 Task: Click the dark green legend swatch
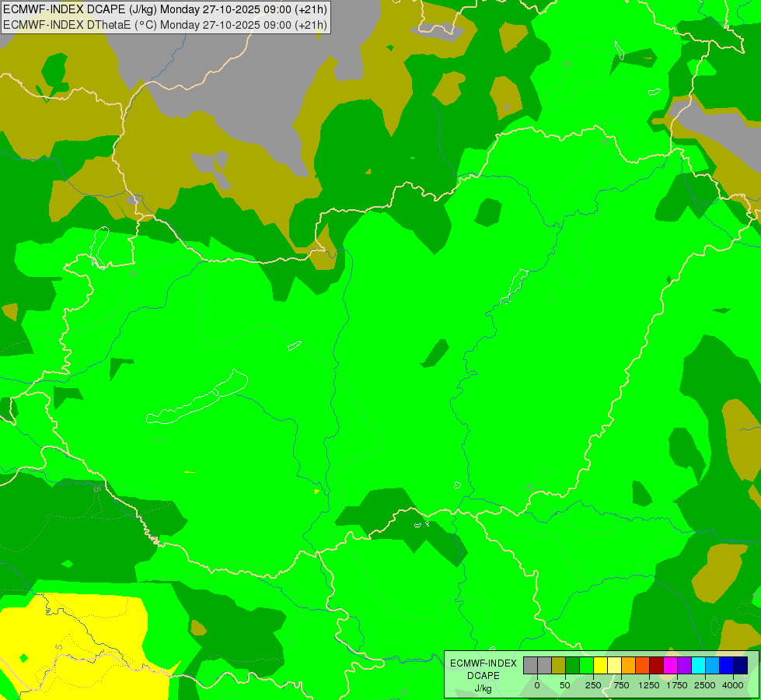(x=573, y=666)
